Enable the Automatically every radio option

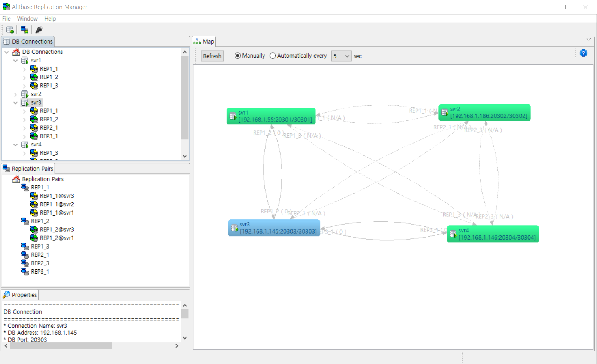[x=273, y=56]
